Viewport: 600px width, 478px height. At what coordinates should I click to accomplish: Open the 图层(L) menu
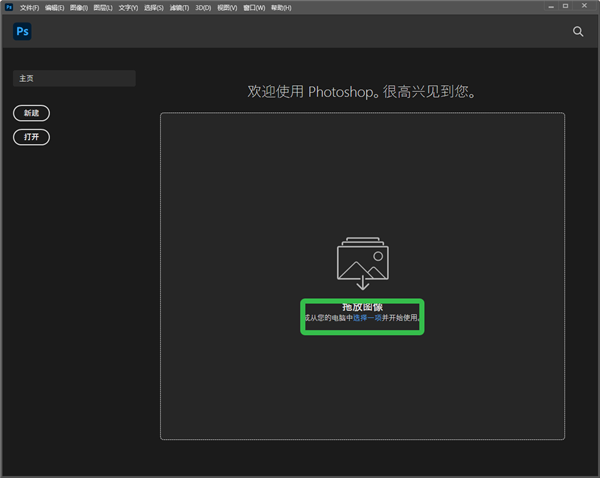coord(103,7)
